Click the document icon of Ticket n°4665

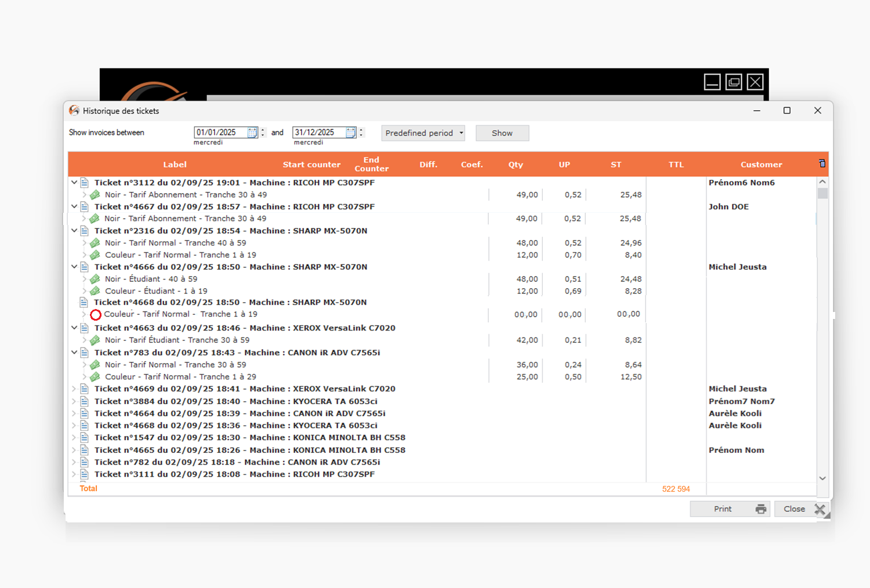[x=84, y=450]
